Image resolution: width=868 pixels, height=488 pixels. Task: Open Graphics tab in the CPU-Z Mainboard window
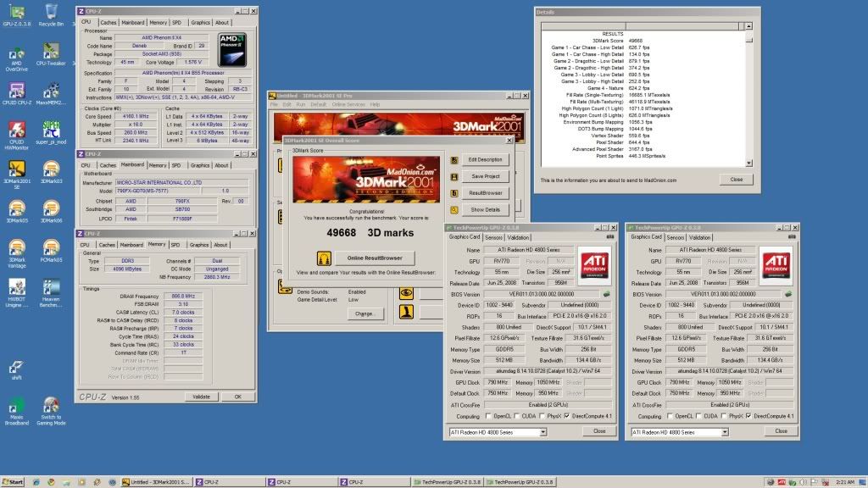click(x=200, y=165)
